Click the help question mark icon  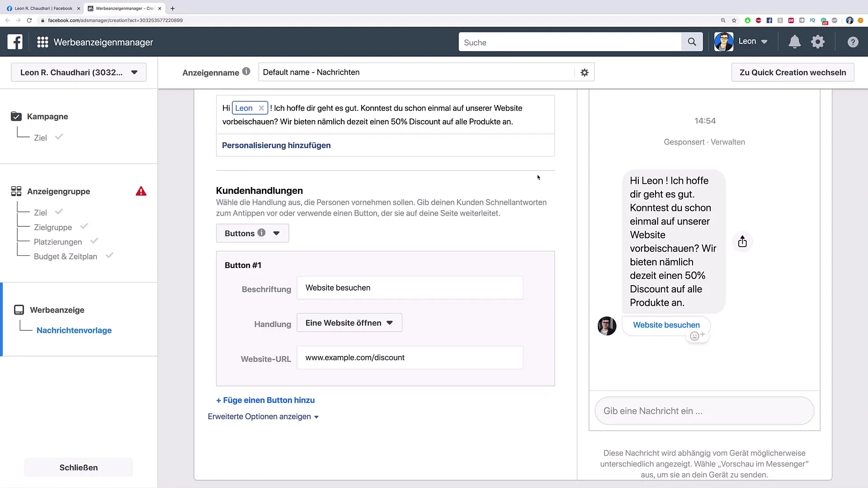(853, 42)
